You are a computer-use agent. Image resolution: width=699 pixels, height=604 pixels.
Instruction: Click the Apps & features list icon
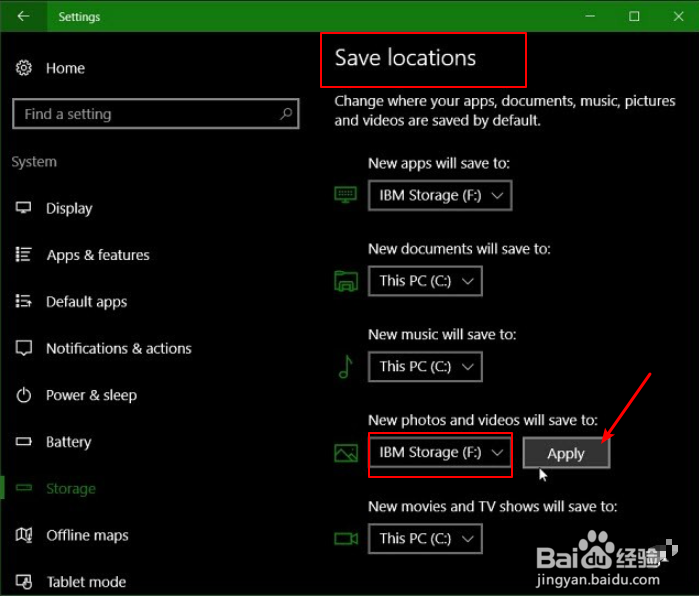[x=24, y=255]
